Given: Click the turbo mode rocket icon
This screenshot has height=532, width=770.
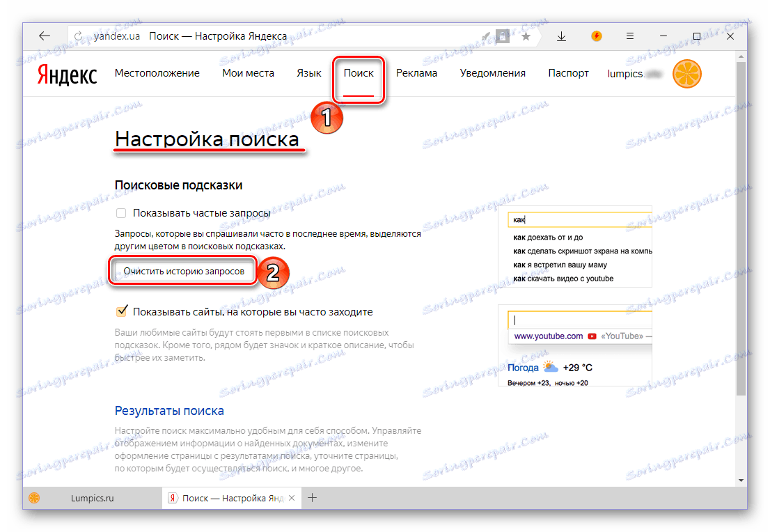Looking at the screenshot, I should coord(486,36).
